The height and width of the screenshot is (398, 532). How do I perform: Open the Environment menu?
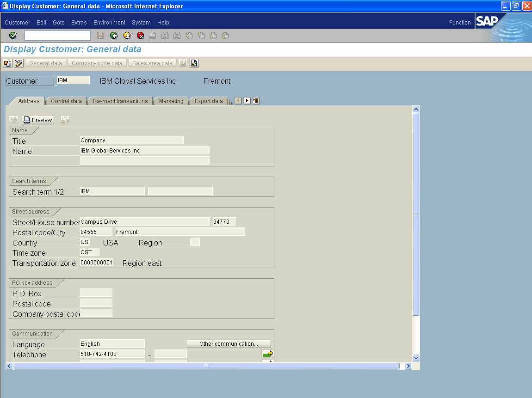109,22
